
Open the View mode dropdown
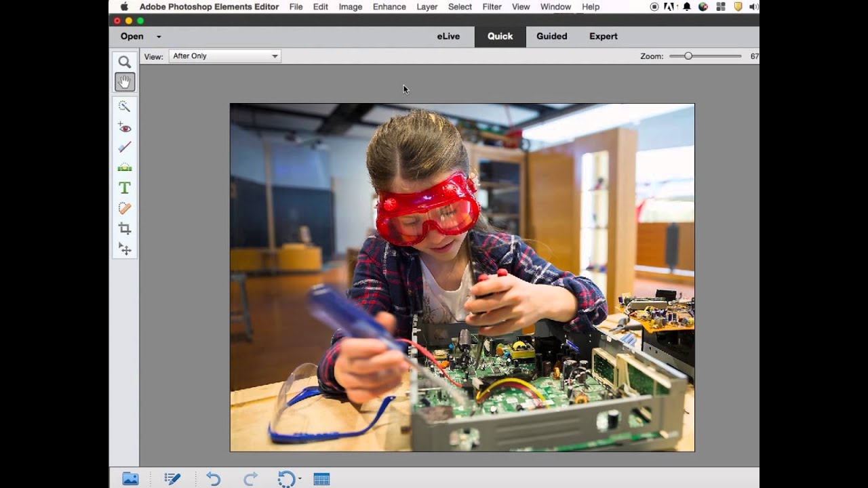[x=224, y=56]
